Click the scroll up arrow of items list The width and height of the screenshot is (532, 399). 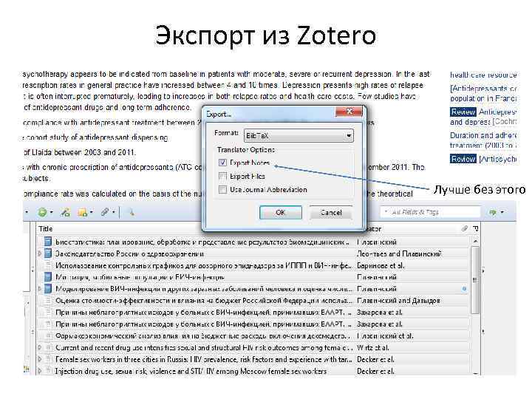point(475,241)
